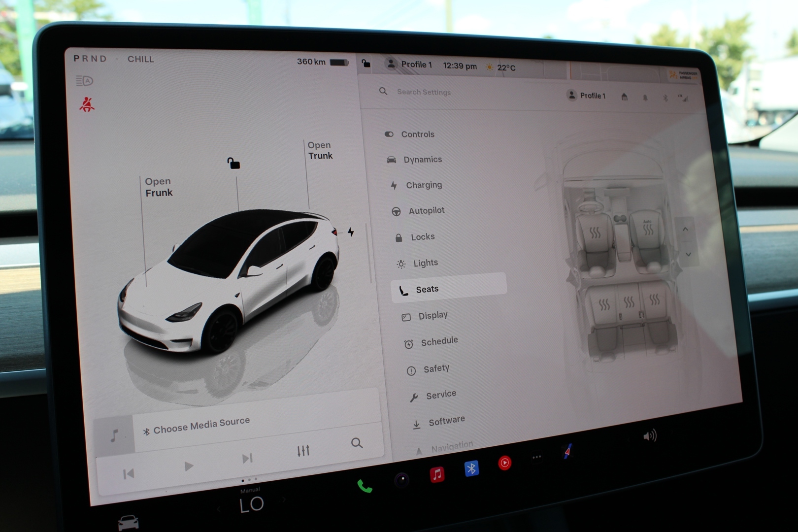This screenshot has height=532, width=798.
Task: Open the audio equalizer settings
Action: [303, 451]
